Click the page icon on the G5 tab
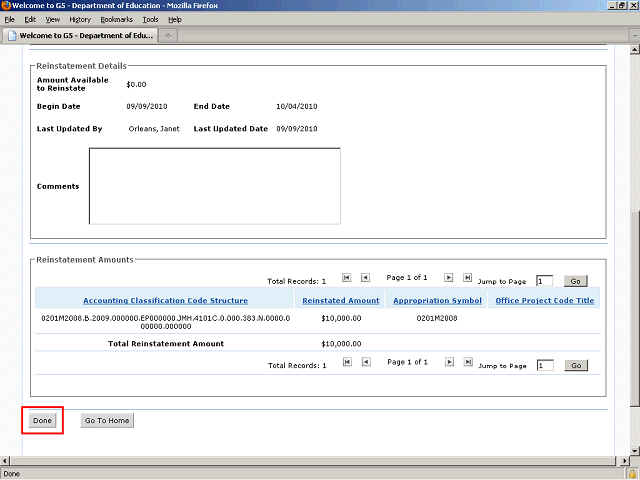This screenshot has height=480, width=640. pyautogui.click(x=12, y=36)
